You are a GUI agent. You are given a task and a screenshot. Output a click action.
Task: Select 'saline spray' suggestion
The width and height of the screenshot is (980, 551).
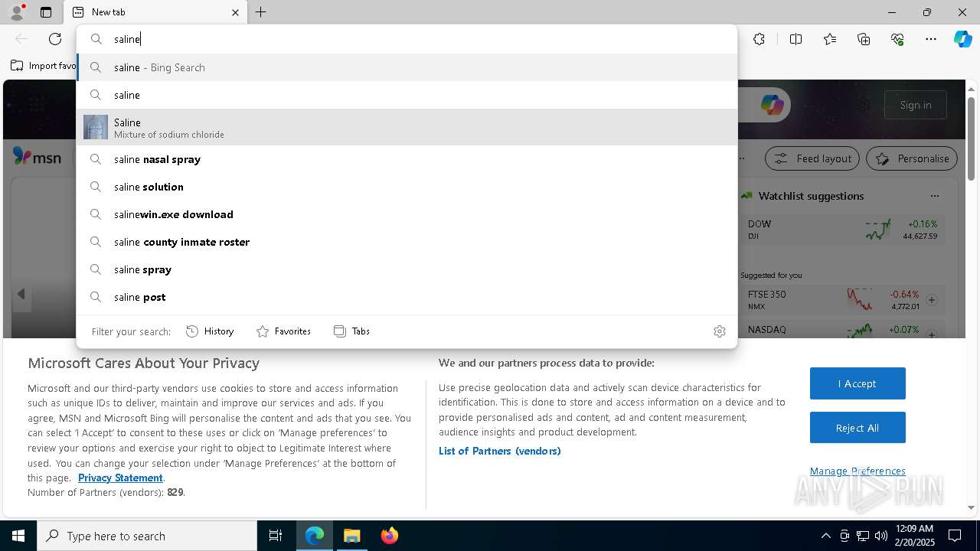click(407, 269)
